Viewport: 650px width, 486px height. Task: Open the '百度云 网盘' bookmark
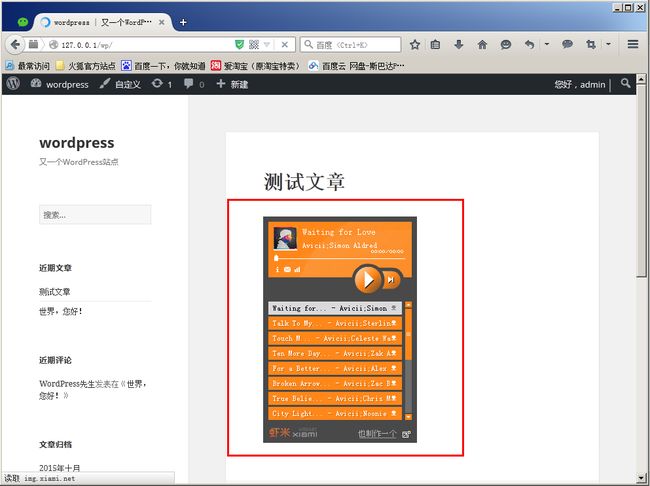point(357,66)
